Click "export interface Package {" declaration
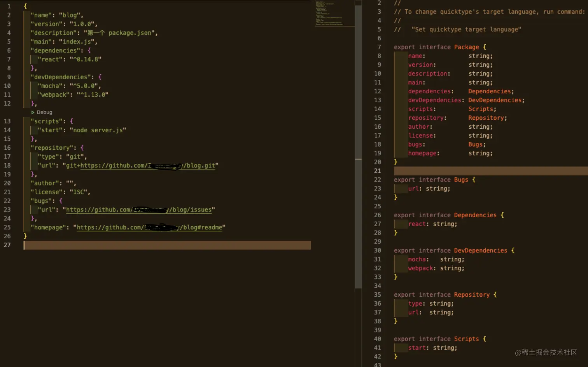Screen dimensions: 588x367 click(x=440, y=47)
